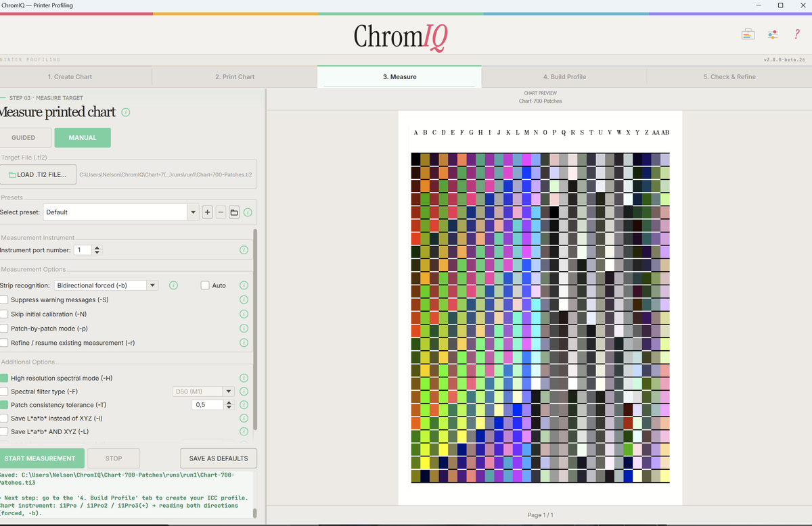Click info icon for Save L*a*b* instead of XYZ

pyautogui.click(x=244, y=419)
